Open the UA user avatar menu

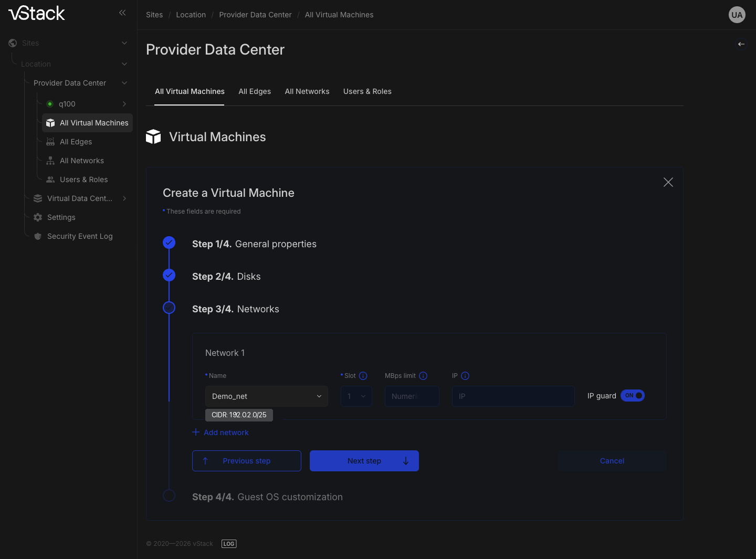pos(737,15)
